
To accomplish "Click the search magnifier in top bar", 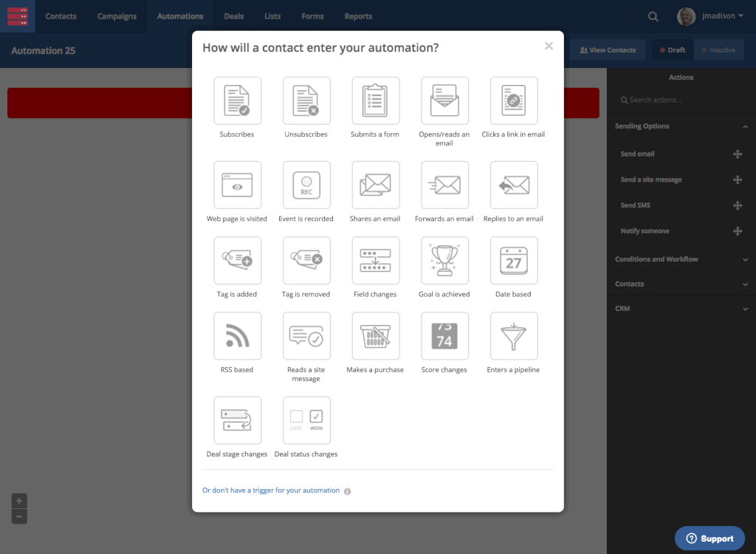I will (x=653, y=16).
